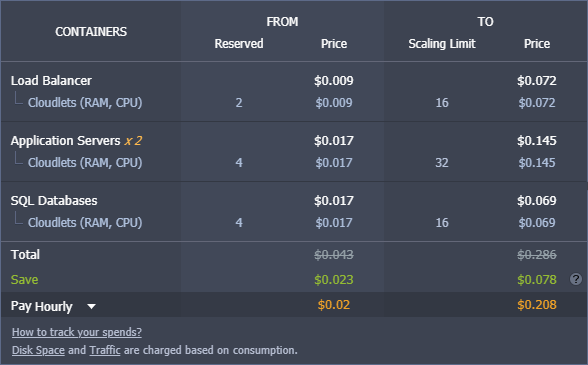
Task: Open 'How to track your spends?' link
Action: coord(77,332)
